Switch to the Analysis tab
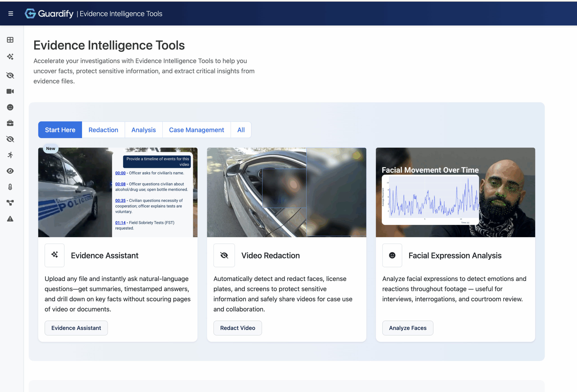 pyautogui.click(x=144, y=130)
